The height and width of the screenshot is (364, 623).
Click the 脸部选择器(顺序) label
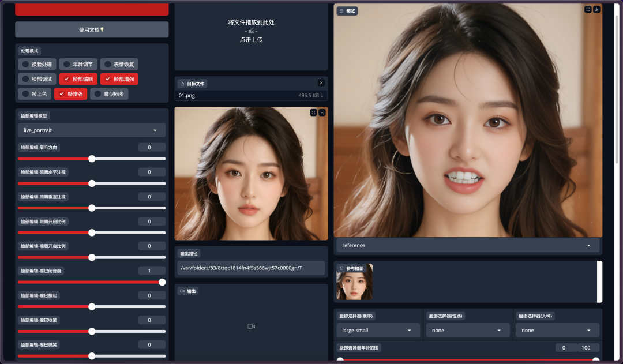[356, 316]
